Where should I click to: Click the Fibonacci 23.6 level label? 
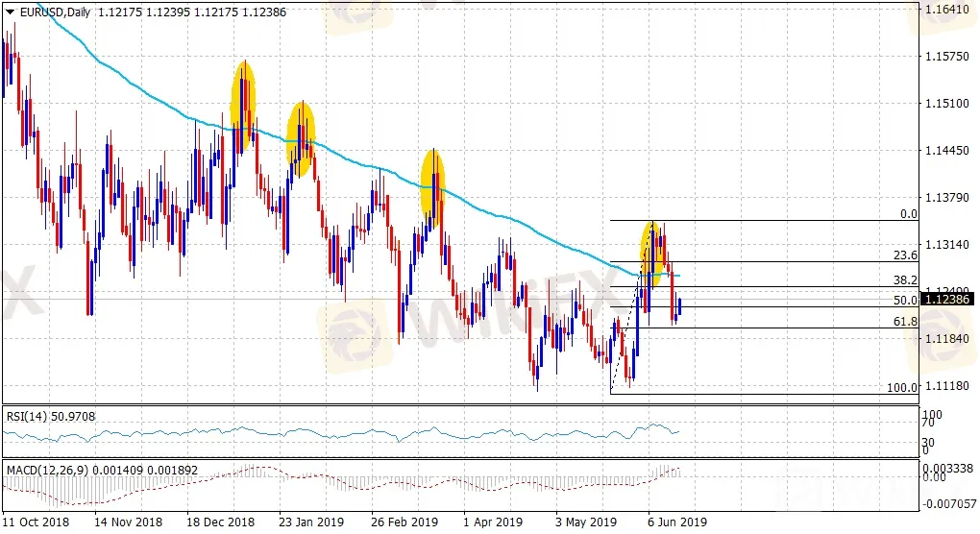pos(906,255)
